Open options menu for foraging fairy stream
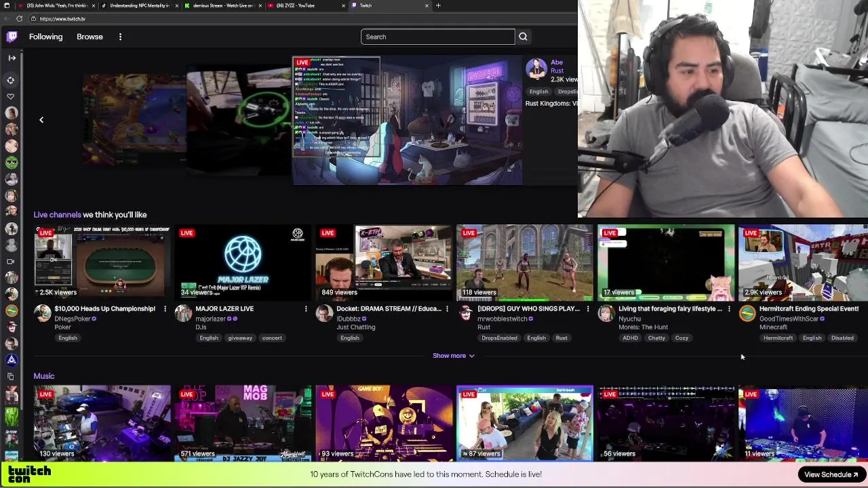 pyautogui.click(x=729, y=309)
